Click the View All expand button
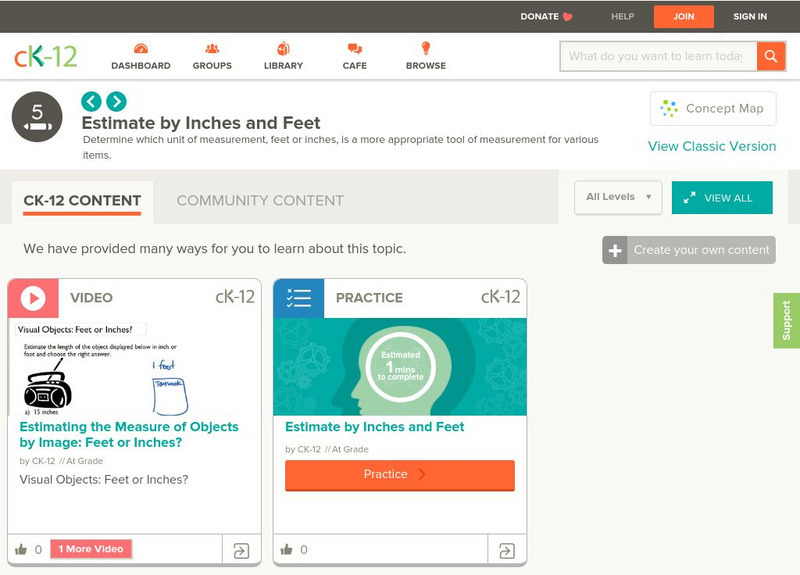 click(722, 198)
